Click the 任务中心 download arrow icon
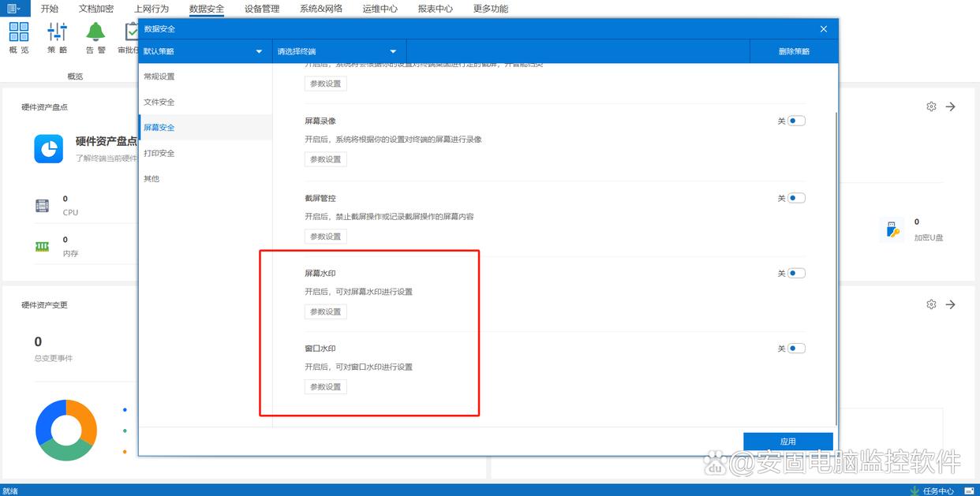The width and height of the screenshot is (980, 496). click(915, 490)
